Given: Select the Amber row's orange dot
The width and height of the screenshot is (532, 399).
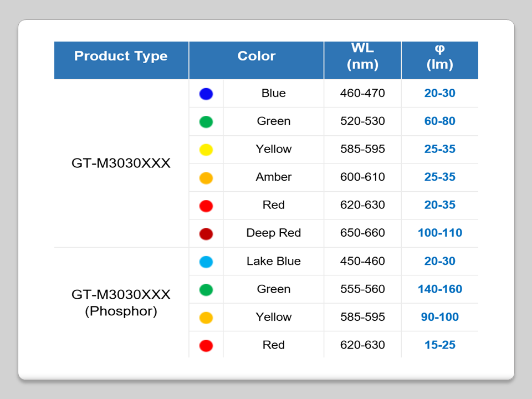Looking at the screenshot, I should click(206, 178).
